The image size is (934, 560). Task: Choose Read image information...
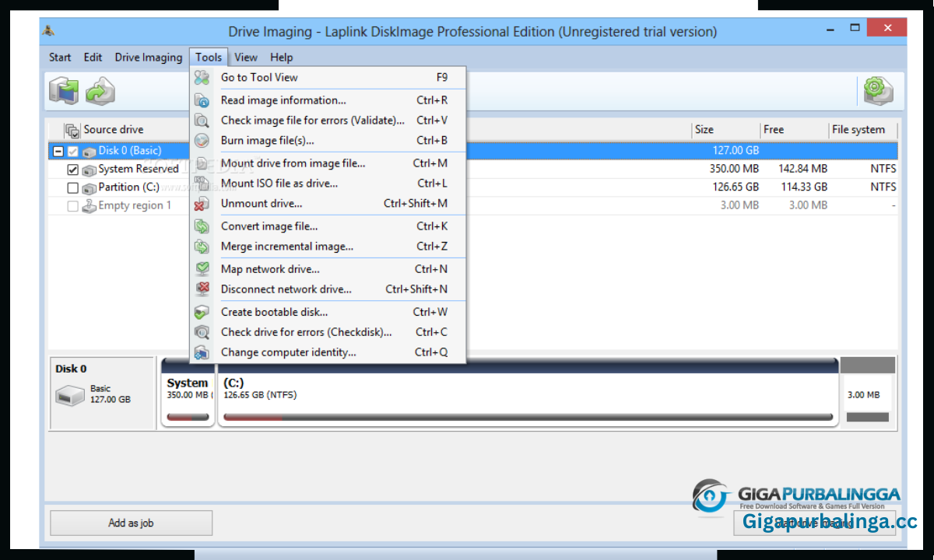point(328,100)
